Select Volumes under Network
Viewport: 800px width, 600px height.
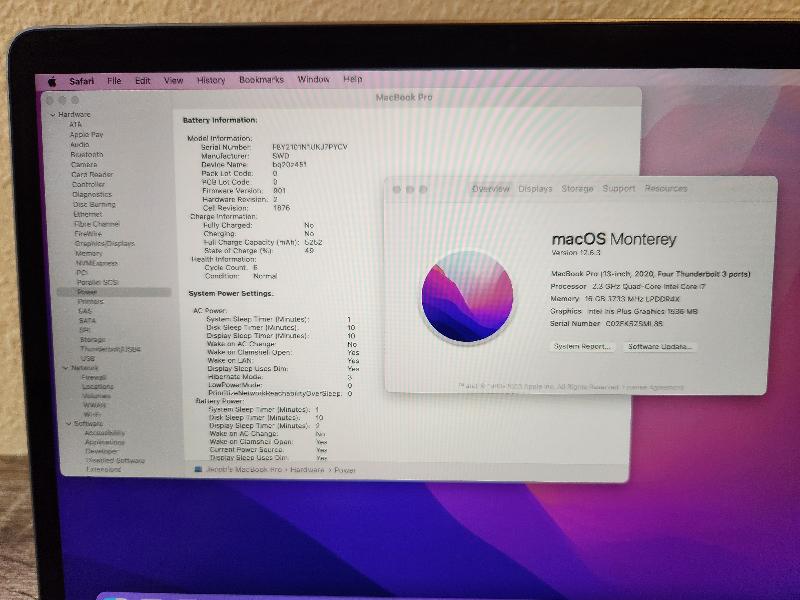click(96, 396)
